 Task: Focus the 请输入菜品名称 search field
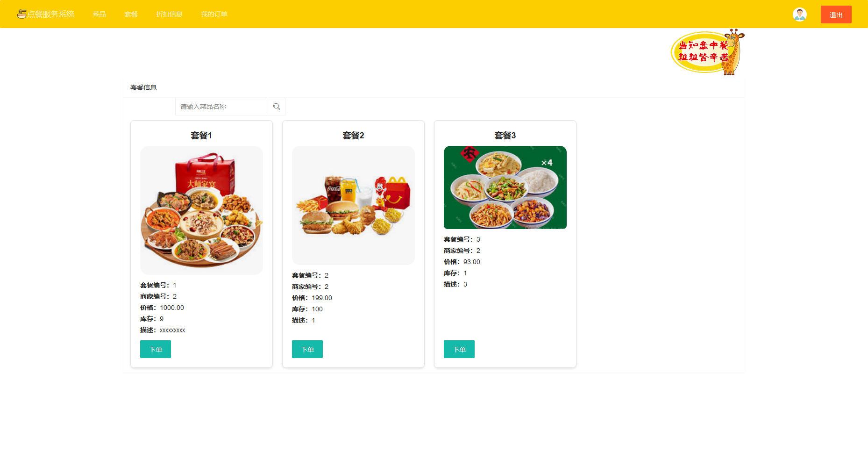221,107
